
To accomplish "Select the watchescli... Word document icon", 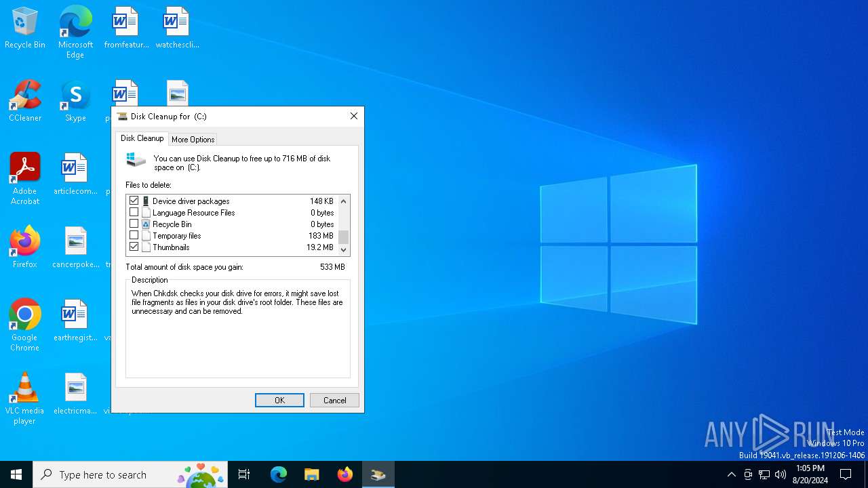I will point(177,28).
